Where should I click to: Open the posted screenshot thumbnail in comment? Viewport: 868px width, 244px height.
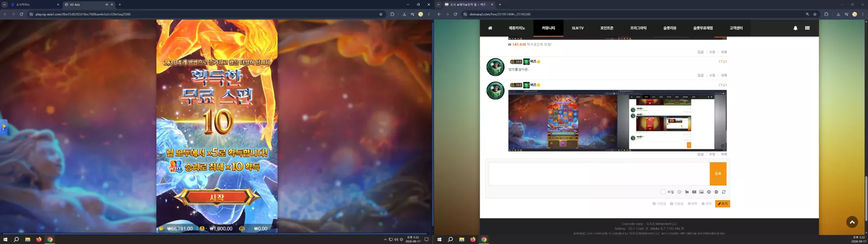pyautogui.click(x=617, y=121)
